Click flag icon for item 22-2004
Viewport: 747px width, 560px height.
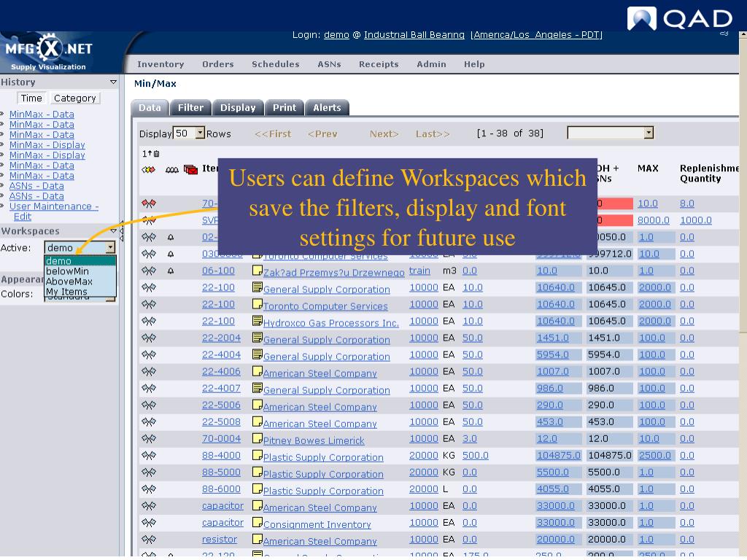[x=149, y=338]
